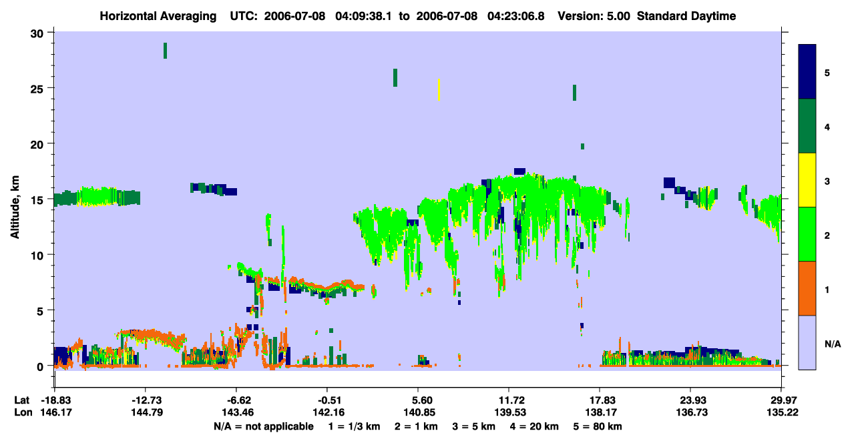This screenshot has width=868, height=445.
Task: Click the orange color bar segment 1
Action: click(807, 288)
